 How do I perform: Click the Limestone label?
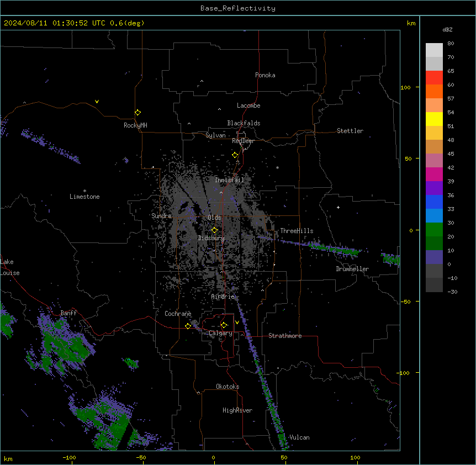point(84,197)
